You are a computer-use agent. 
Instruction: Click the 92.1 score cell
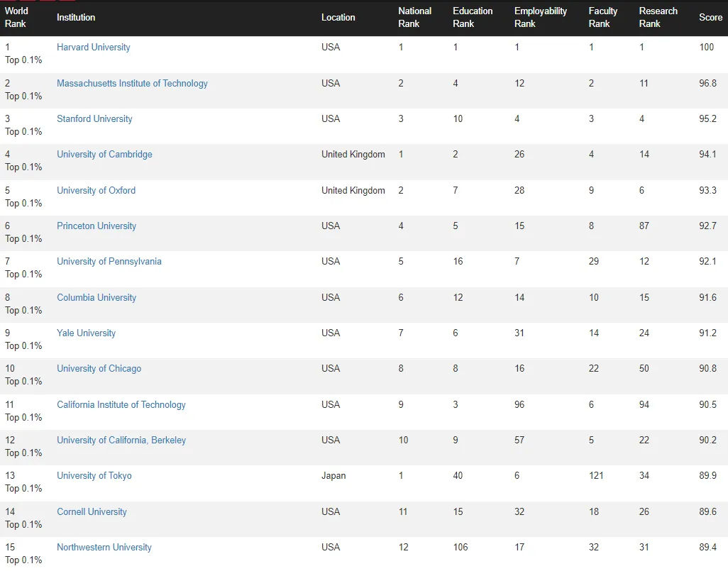click(x=707, y=261)
